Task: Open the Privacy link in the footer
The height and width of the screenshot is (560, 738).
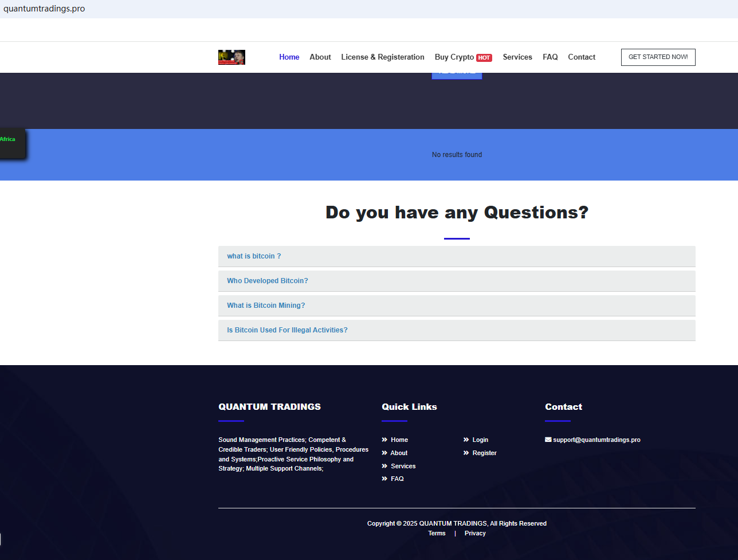Action: coord(475,534)
